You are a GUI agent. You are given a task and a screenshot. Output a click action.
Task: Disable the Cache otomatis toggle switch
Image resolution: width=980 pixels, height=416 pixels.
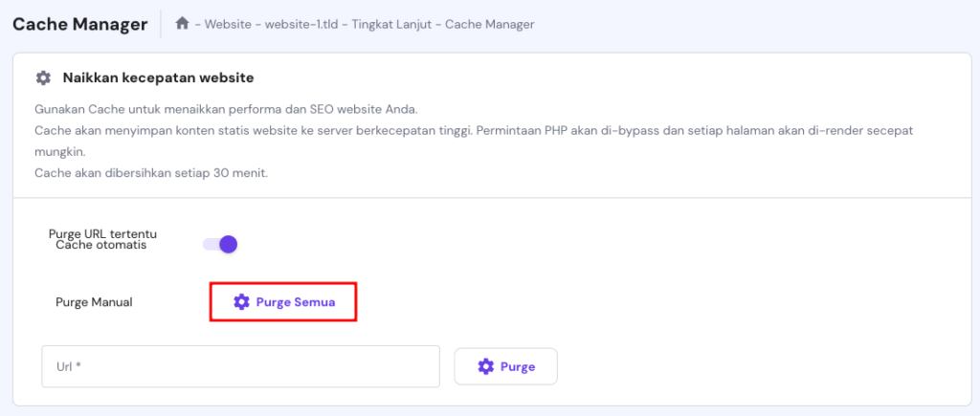click(x=220, y=244)
